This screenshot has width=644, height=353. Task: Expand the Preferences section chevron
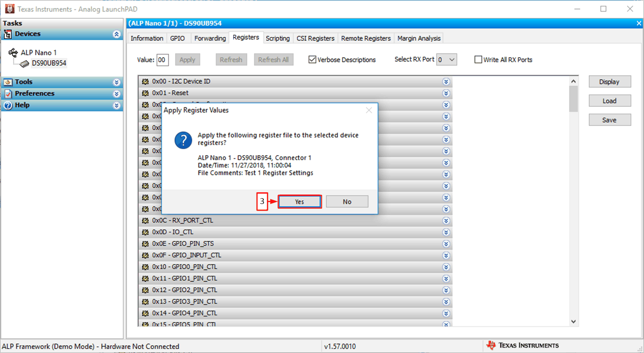tap(116, 94)
